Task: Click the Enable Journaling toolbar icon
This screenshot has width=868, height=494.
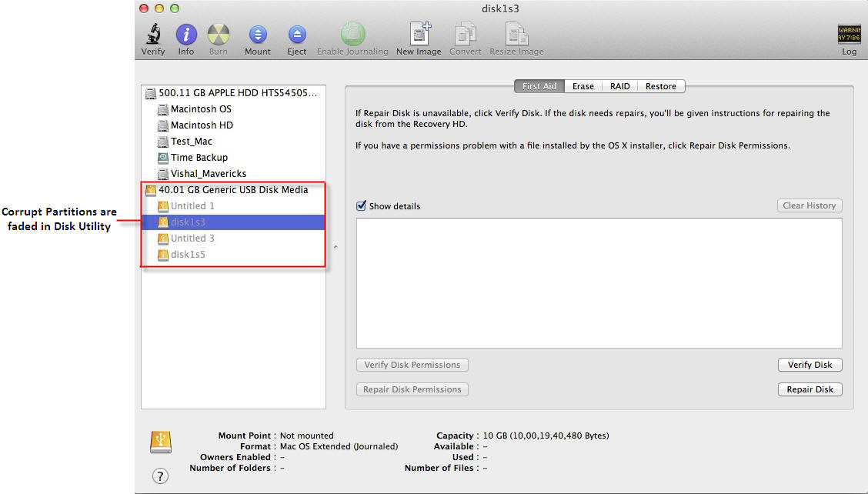Action: tap(352, 34)
